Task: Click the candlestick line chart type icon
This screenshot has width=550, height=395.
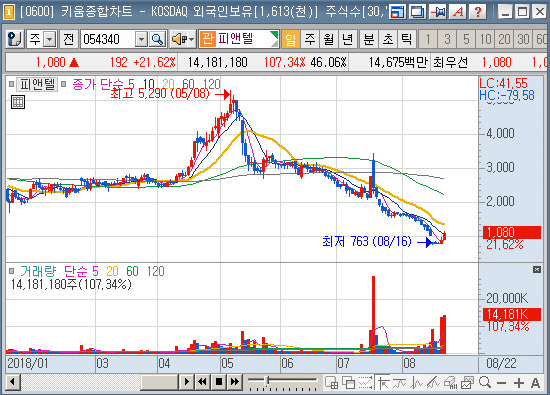Action: point(417,382)
